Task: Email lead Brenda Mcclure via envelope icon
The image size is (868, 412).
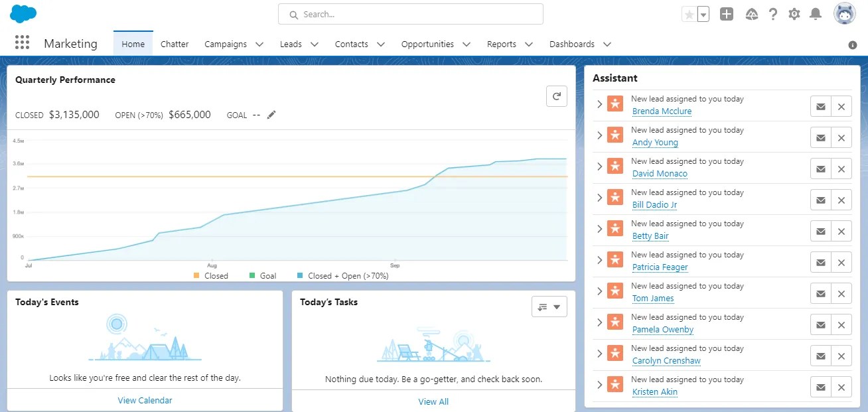Action: click(820, 105)
